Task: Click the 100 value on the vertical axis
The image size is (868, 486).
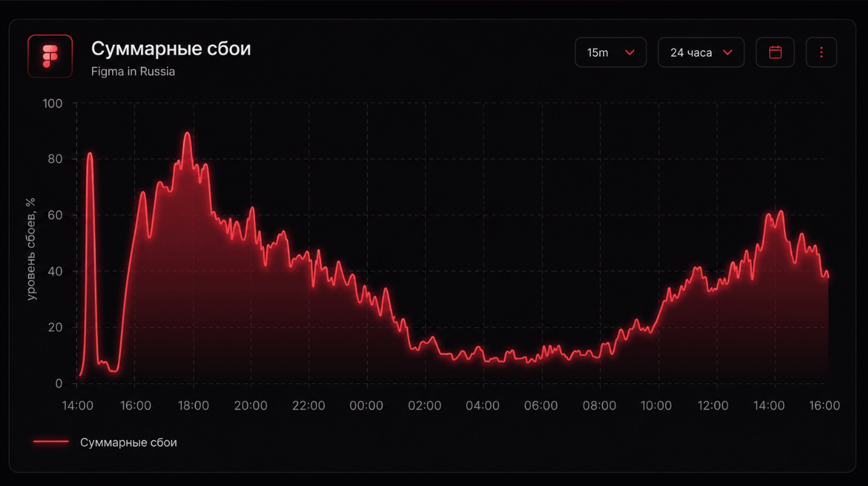Action: point(52,103)
